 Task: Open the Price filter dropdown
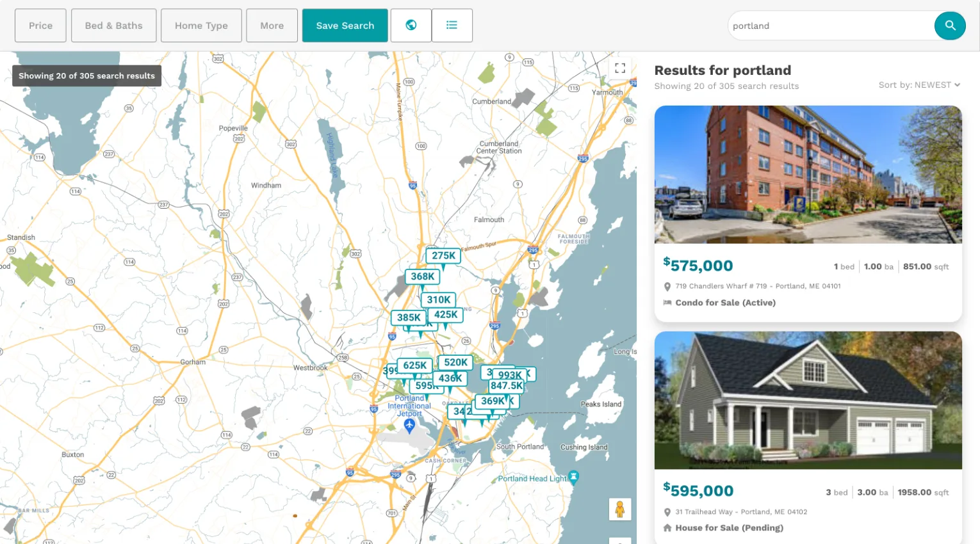coord(40,26)
